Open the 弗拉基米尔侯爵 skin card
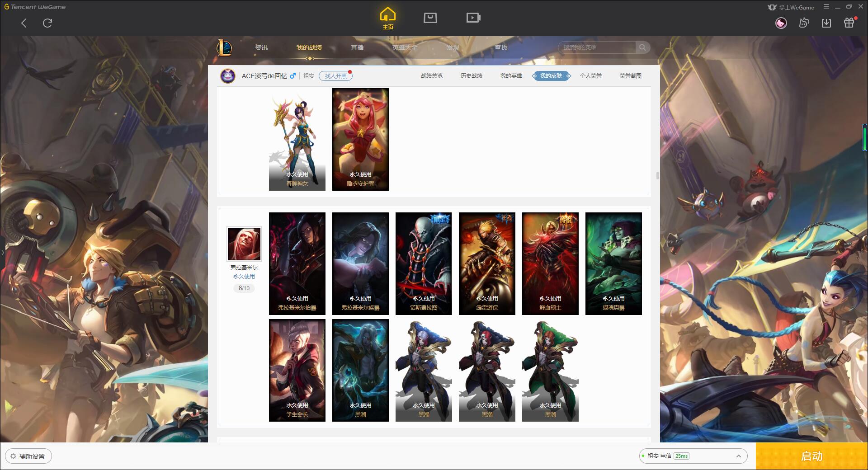 (360, 263)
